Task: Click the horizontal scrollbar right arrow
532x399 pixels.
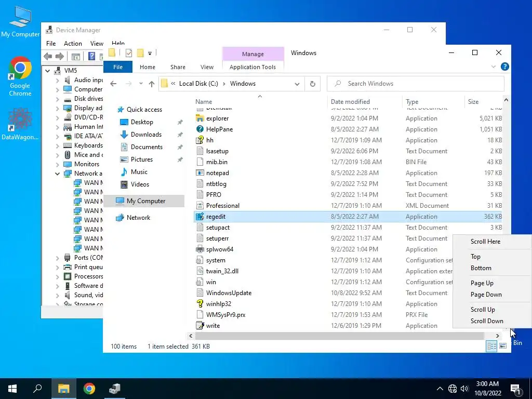Action: pos(497,336)
